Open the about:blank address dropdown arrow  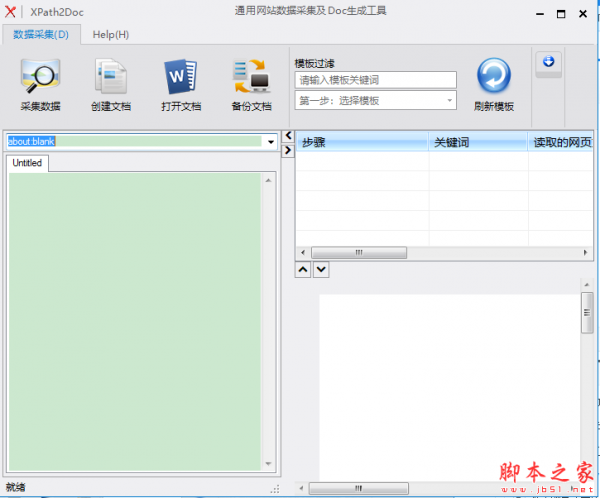click(x=270, y=142)
